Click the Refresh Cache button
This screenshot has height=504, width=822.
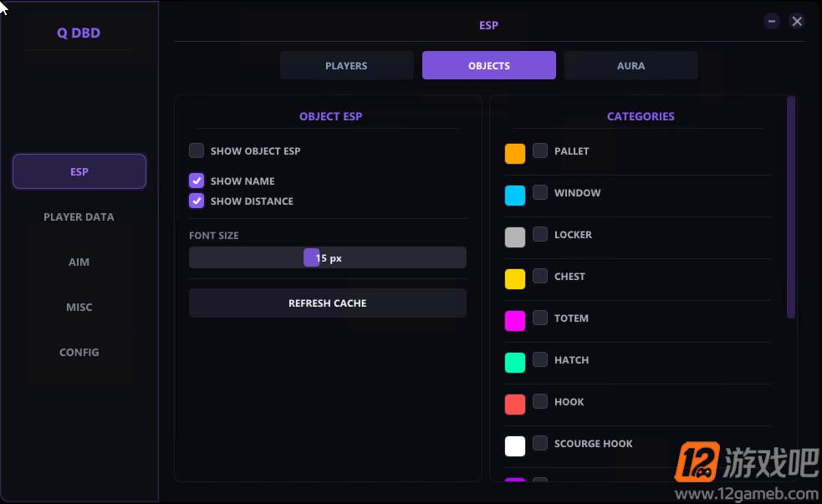point(328,303)
